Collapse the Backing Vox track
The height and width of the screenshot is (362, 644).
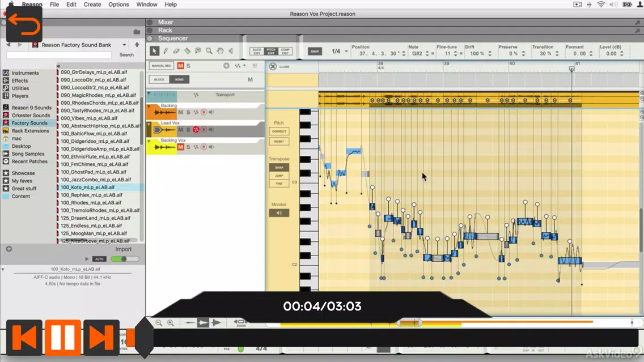coord(149,140)
